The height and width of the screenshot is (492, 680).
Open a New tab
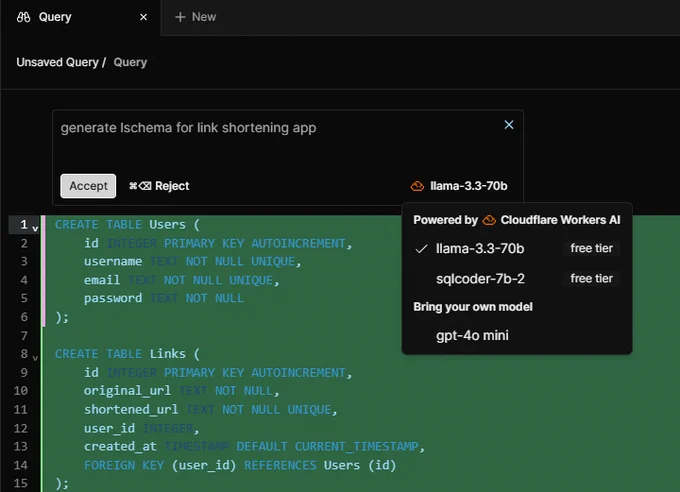(195, 17)
